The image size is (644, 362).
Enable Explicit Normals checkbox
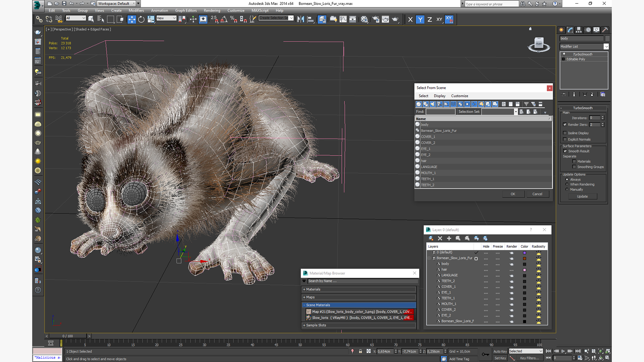tap(565, 139)
